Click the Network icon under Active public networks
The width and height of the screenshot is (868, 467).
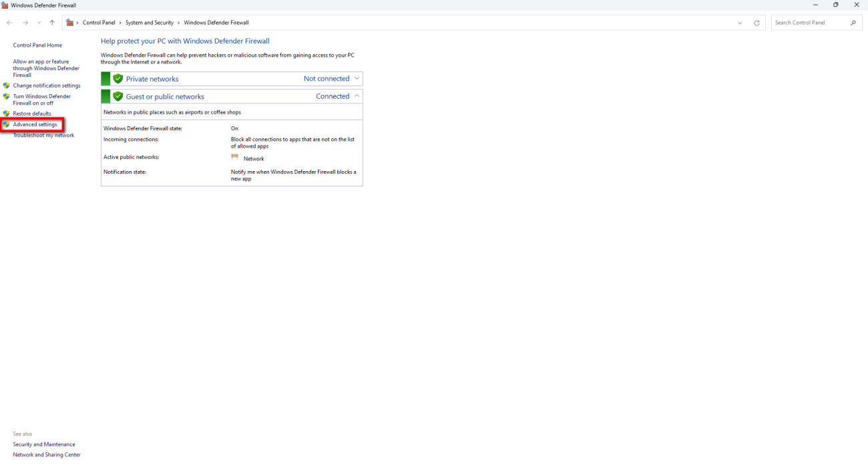tap(235, 158)
